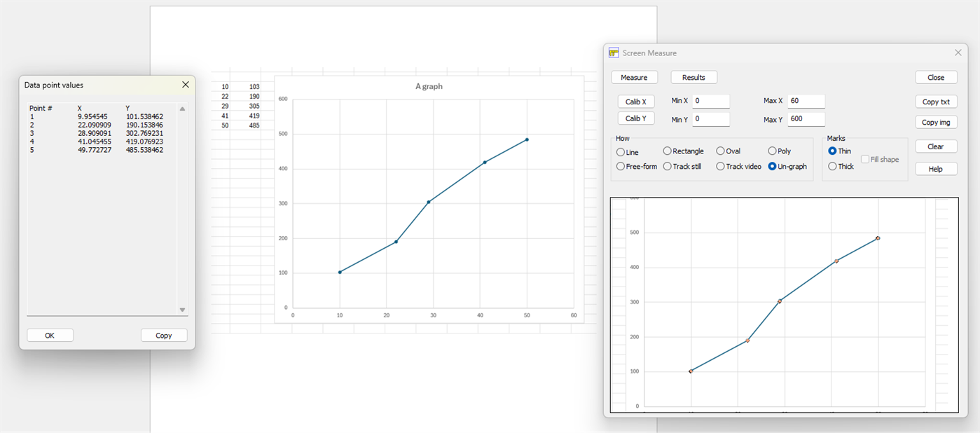Select the Un-graph option
This screenshot has width=980, height=433.
coord(773,166)
